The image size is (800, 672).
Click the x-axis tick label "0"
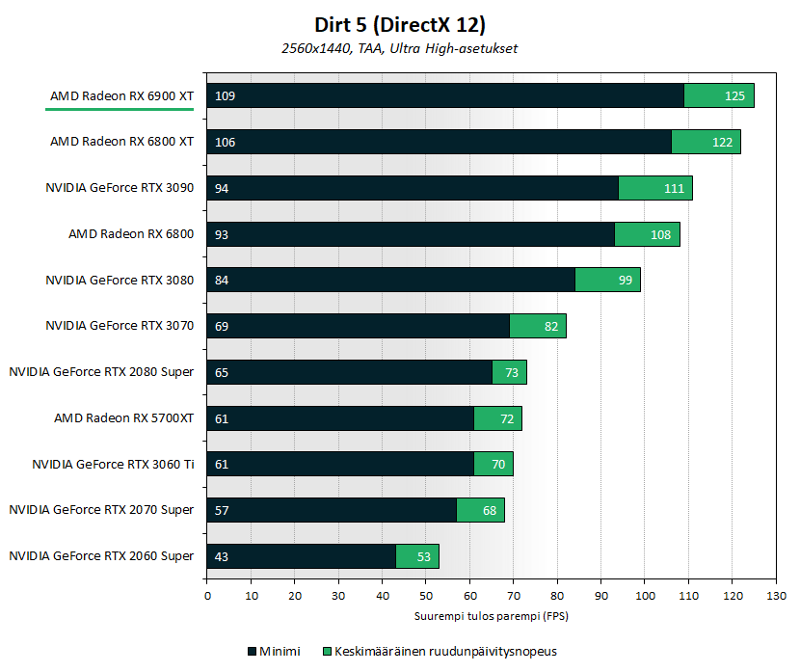tap(207, 596)
